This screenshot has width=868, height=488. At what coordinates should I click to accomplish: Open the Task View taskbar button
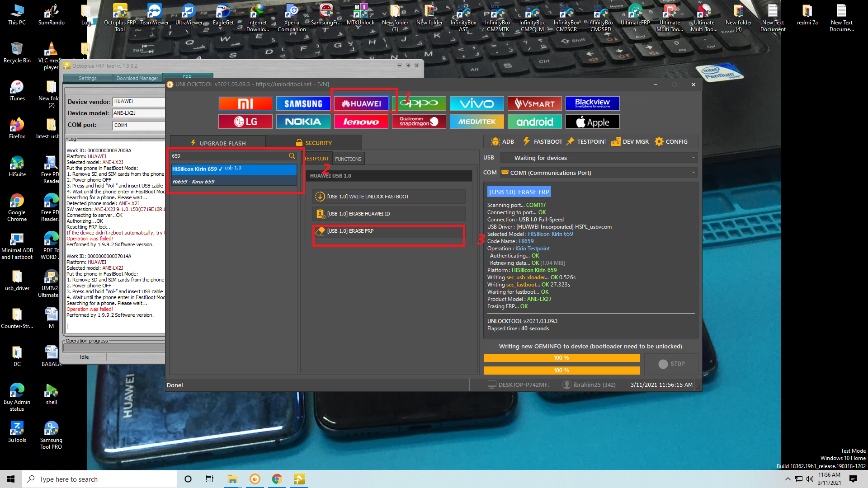tap(209, 479)
